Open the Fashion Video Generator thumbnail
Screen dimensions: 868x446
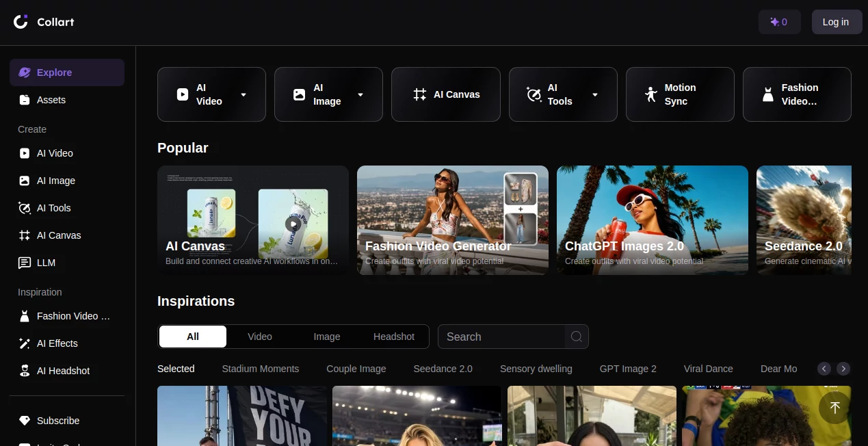[x=453, y=220]
